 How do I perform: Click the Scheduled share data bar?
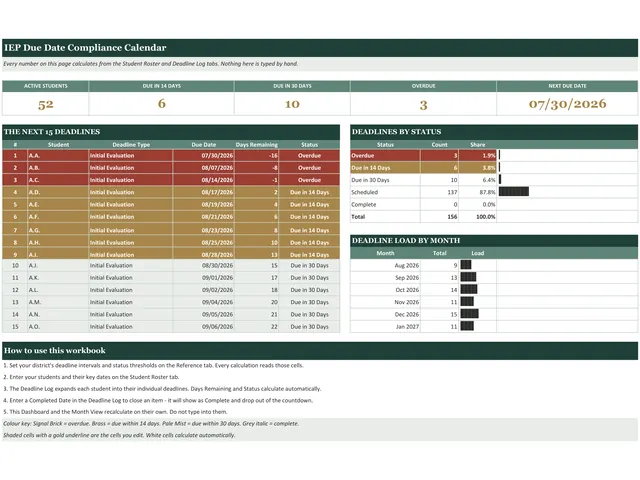tap(513, 191)
